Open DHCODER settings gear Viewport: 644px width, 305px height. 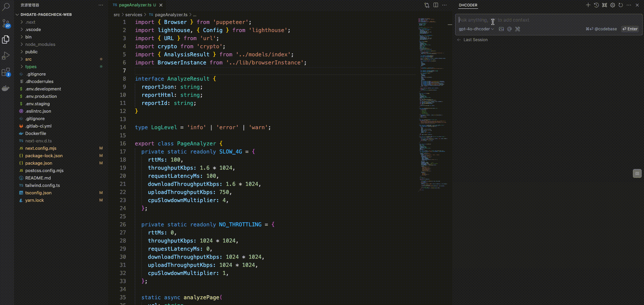tap(613, 5)
